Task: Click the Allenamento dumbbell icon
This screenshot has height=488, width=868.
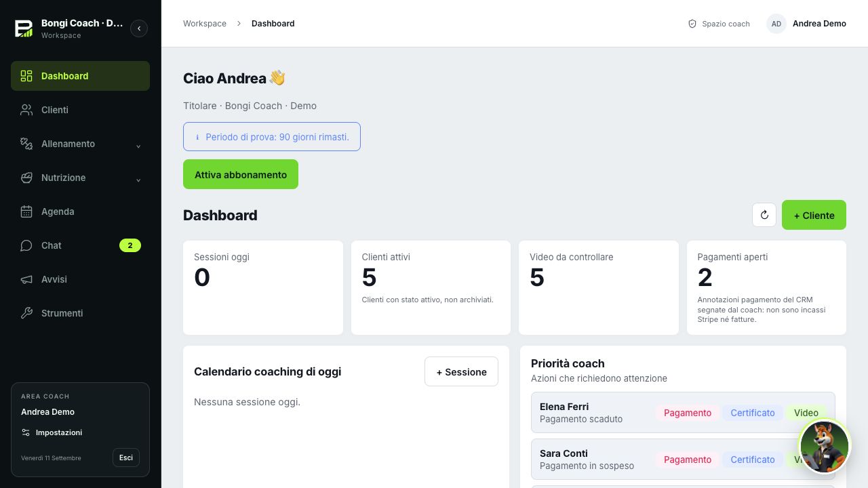Action: (x=26, y=144)
